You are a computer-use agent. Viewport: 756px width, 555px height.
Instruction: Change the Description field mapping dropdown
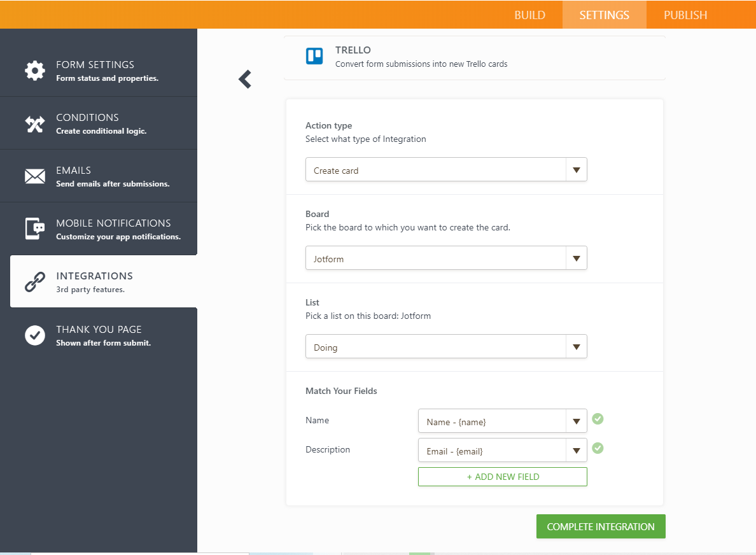(502, 451)
